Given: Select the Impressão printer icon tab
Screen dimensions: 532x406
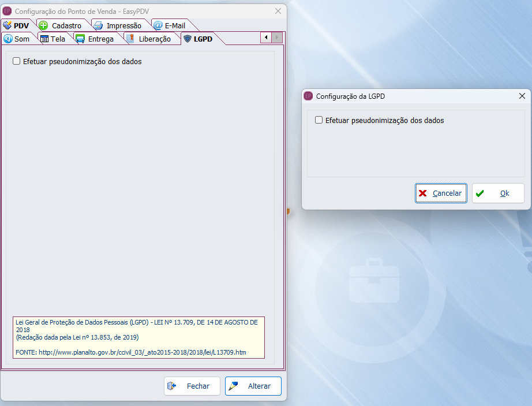Looking at the screenshot, I should (118, 25).
